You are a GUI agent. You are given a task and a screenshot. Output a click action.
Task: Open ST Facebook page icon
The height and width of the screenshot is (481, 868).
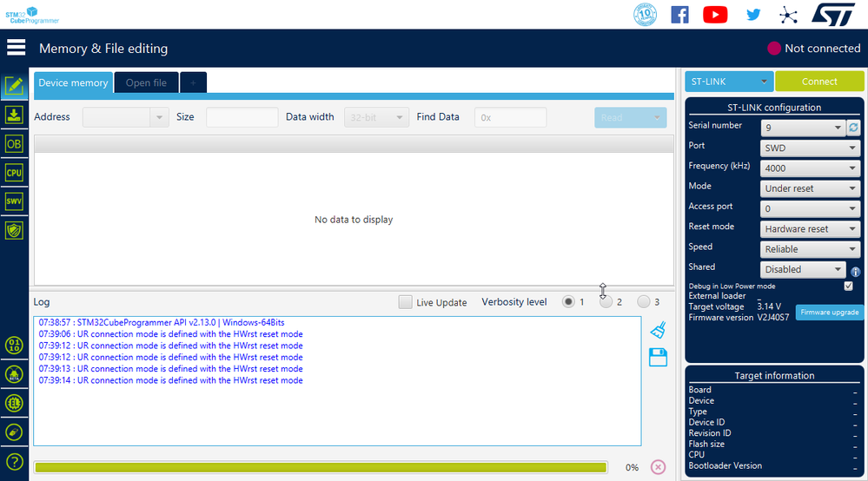click(x=679, y=15)
